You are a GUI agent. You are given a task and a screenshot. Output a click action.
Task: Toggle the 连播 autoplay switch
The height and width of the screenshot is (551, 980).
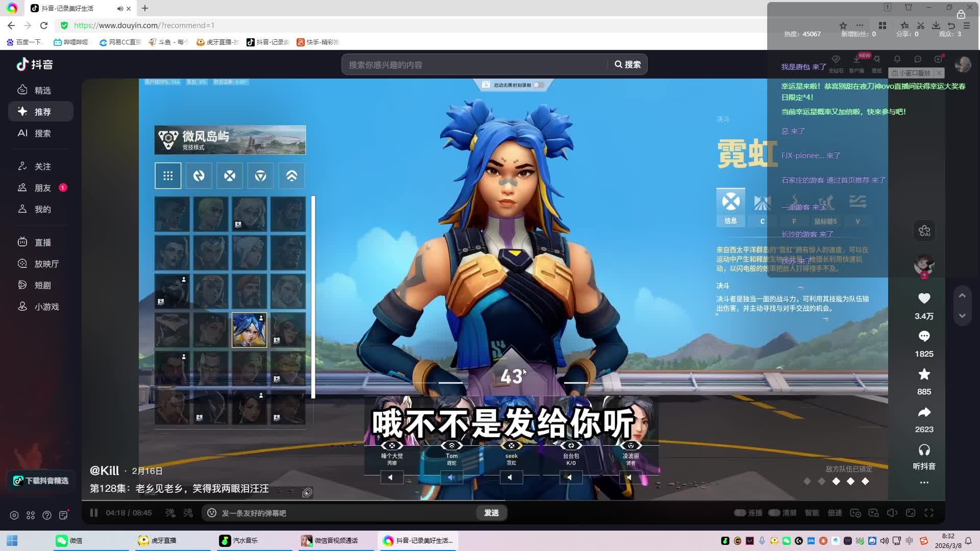[x=740, y=513]
